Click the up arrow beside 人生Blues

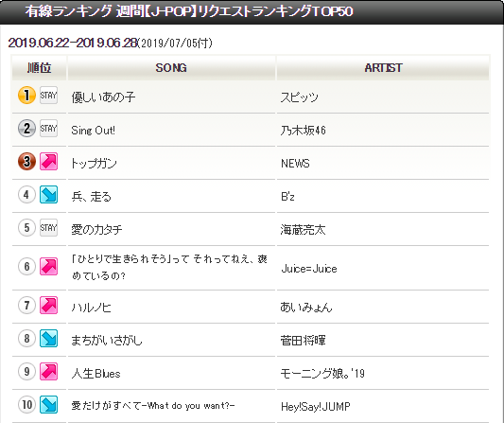pos(48,372)
